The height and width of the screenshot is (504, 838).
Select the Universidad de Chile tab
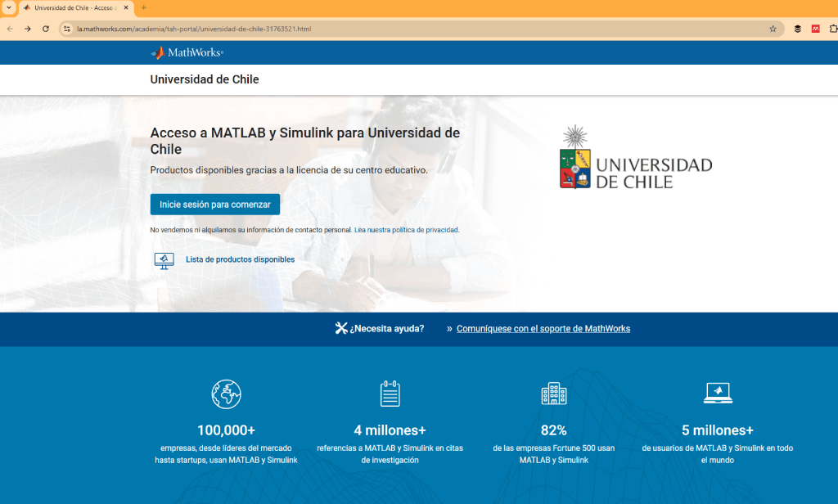[x=74, y=7]
